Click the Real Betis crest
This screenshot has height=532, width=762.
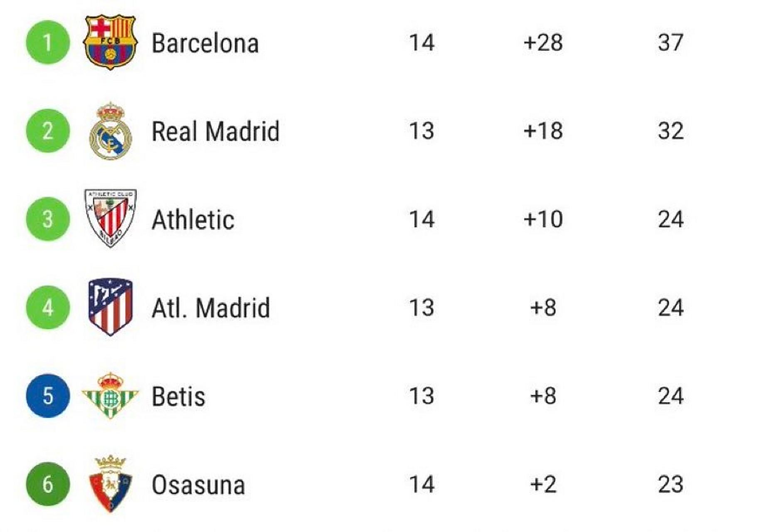coord(110,395)
